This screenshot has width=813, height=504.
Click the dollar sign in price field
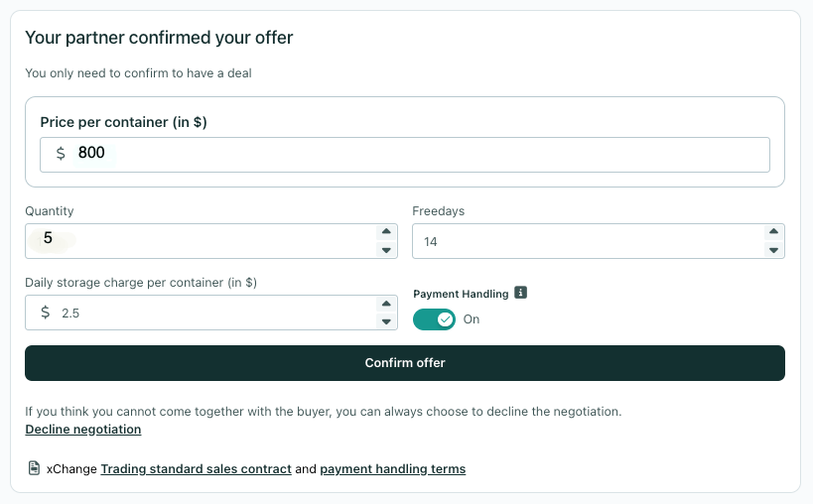coord(61,154)
